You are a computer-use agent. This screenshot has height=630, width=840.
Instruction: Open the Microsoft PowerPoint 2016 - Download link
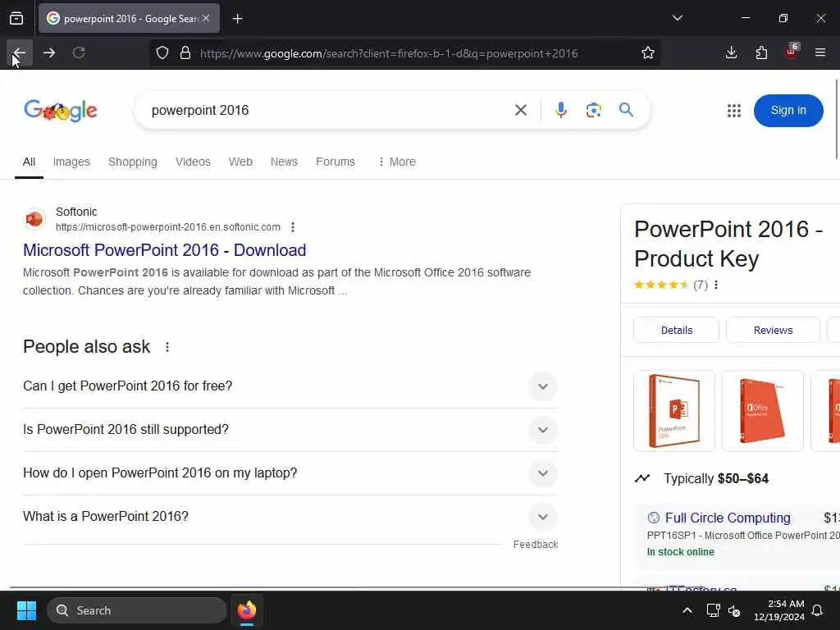pos(164,250)
